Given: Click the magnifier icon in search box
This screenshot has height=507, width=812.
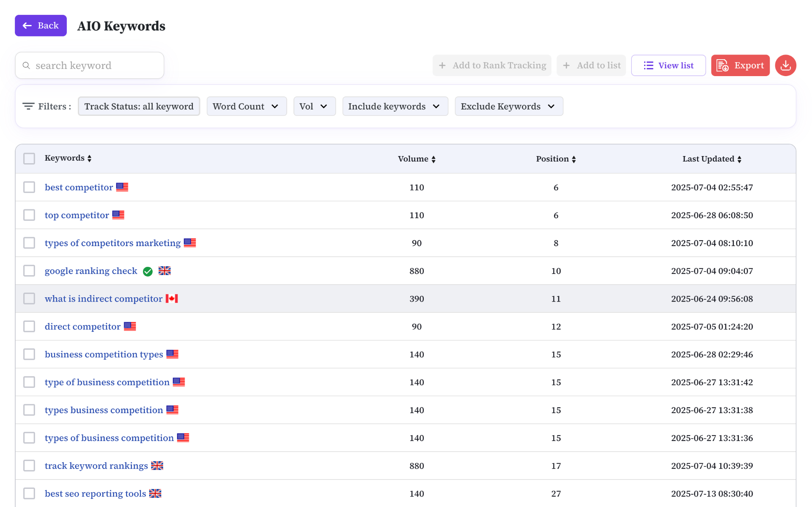Looking at the screenshot, I should [26, 66].
